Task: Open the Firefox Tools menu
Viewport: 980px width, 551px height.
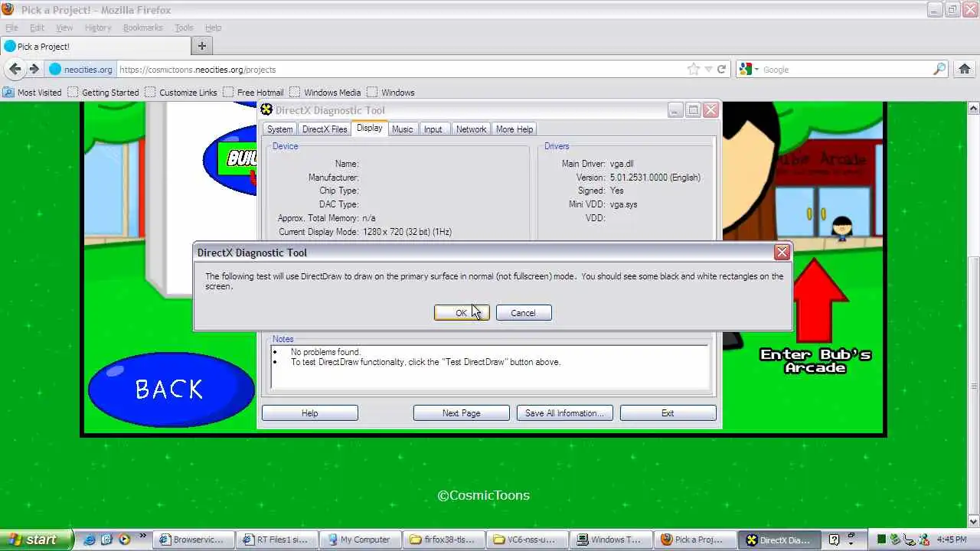Action: [184, 28]
